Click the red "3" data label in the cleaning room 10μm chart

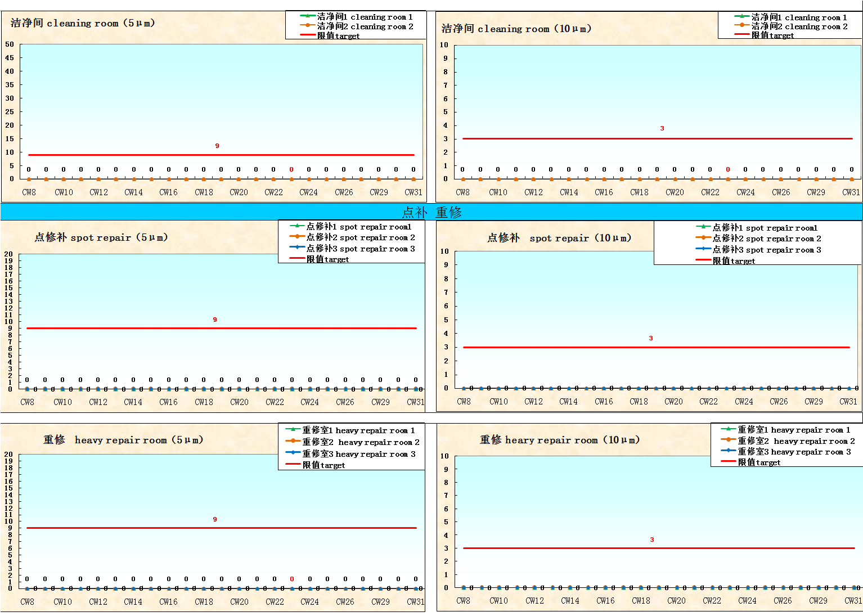tap(662, 128)
